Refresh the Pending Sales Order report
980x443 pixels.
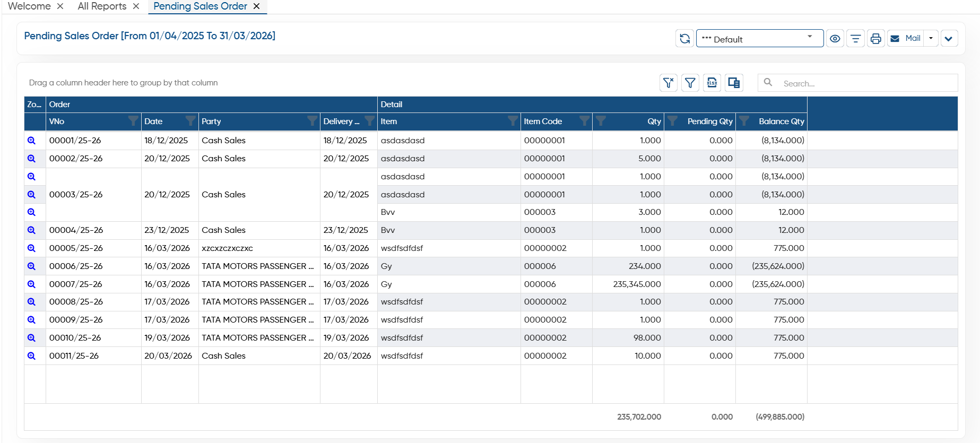tap(684, 38)
